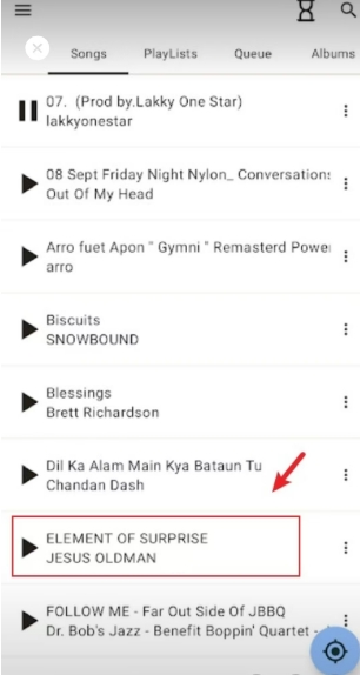Pause the Lakky One Star track
This screenshot has width=360, height=675.
click(x=28, y=111)
